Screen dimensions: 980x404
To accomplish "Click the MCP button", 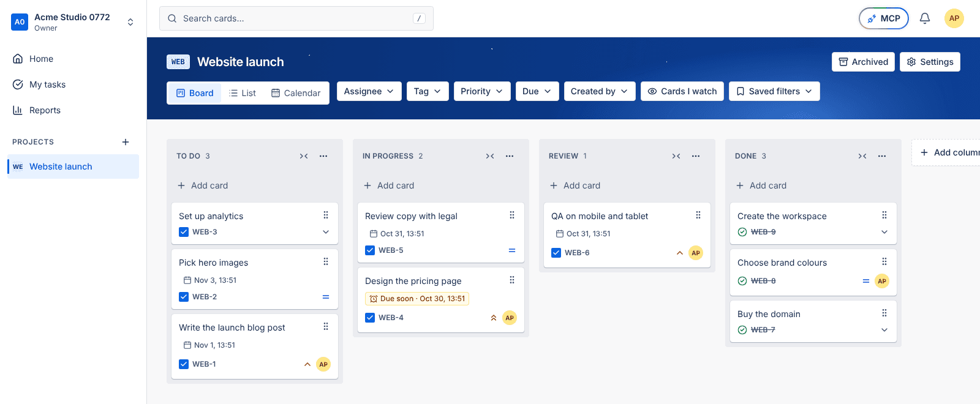I will pos(884,18).
